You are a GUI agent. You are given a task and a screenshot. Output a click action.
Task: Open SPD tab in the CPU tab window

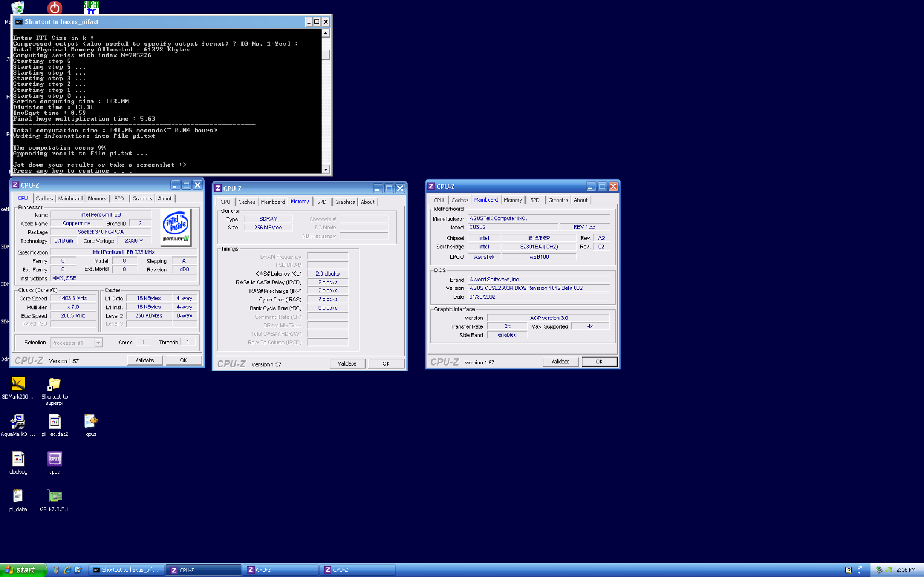coord(119,199)
